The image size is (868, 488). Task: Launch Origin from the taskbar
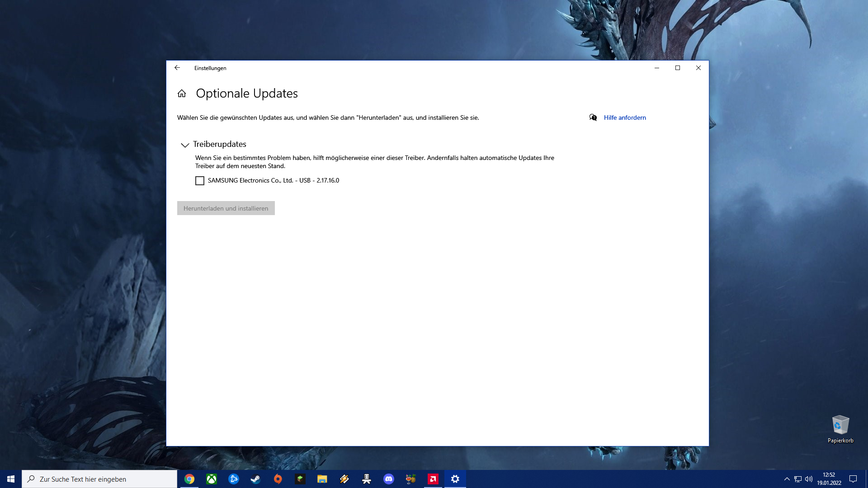[278, 479]
